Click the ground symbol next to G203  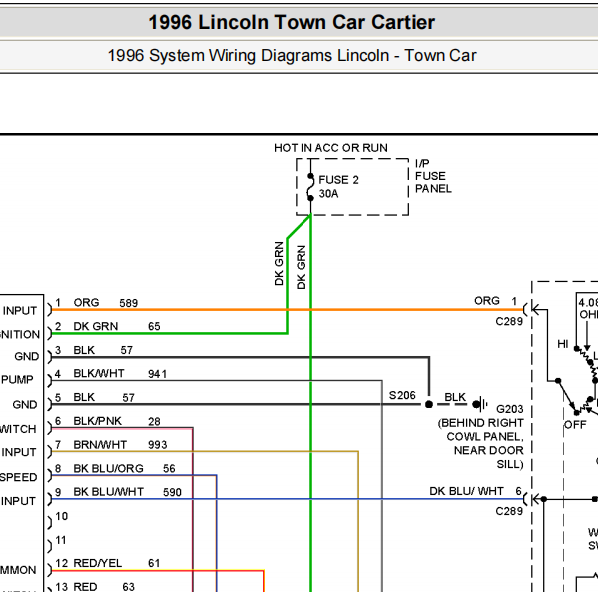click(480, 404)
